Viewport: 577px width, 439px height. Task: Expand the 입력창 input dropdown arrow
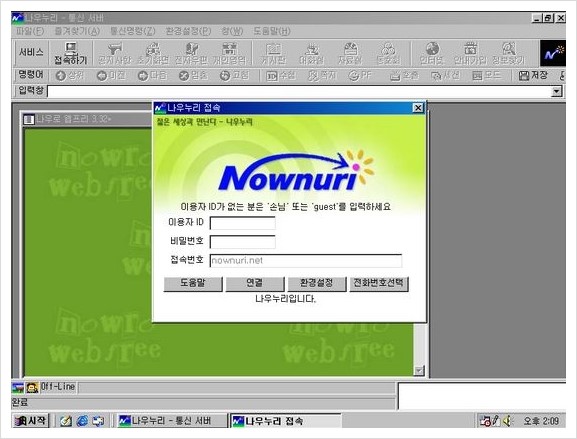pyautogui.click(x=557, y=91)
